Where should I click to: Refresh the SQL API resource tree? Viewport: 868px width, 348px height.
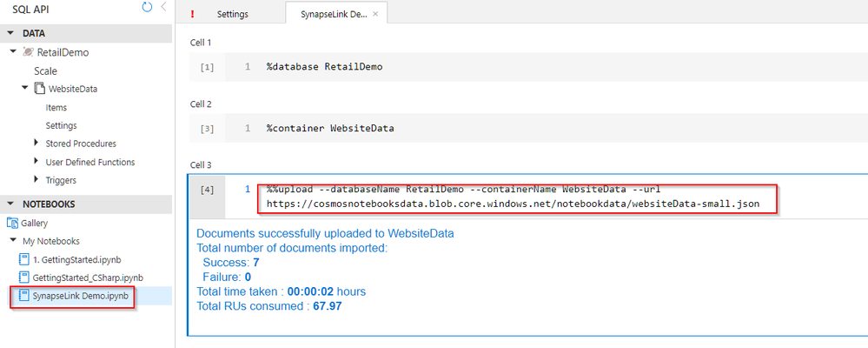147,7
